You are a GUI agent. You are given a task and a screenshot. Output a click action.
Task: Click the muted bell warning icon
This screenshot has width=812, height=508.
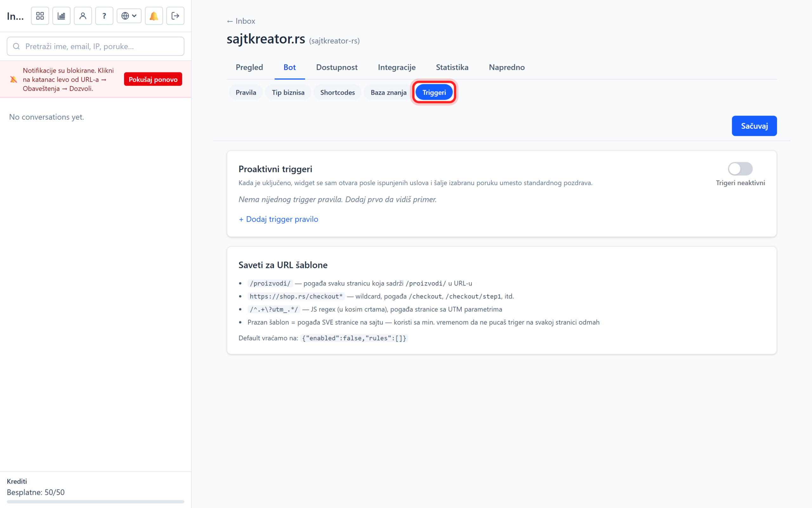click(13, 79)
